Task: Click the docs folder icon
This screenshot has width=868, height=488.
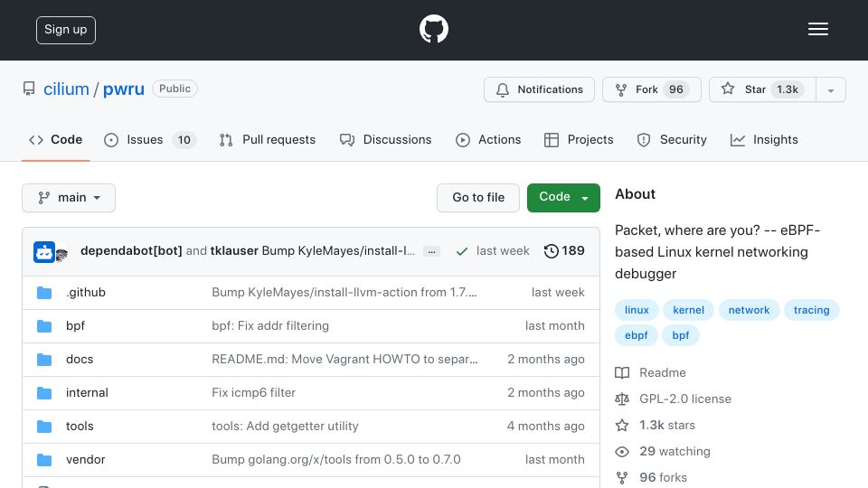Action: (44, 360)
